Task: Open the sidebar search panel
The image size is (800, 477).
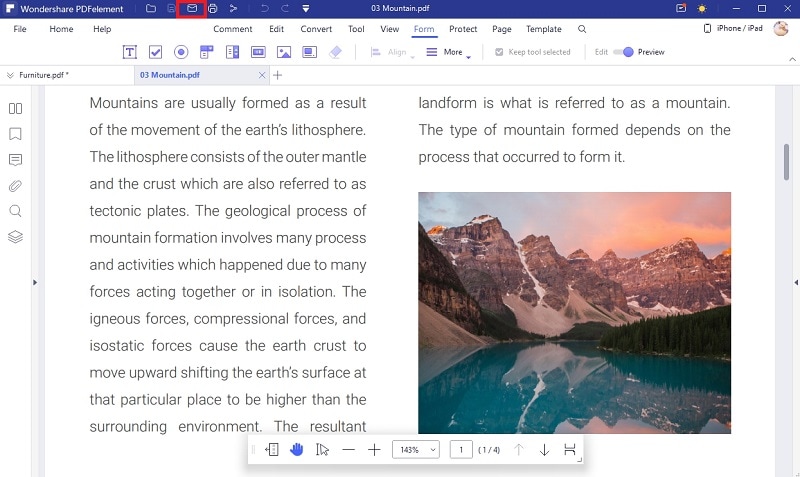Action: (15, 211)
